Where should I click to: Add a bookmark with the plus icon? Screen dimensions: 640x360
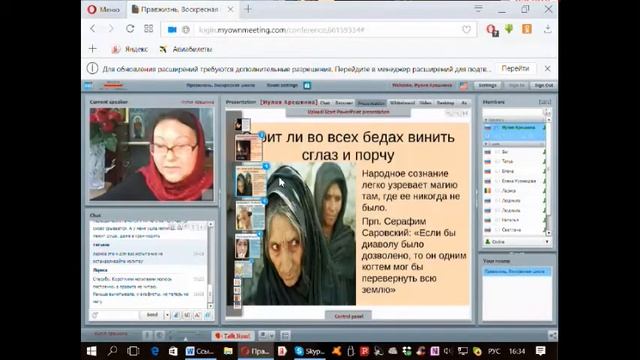[93, 49]
